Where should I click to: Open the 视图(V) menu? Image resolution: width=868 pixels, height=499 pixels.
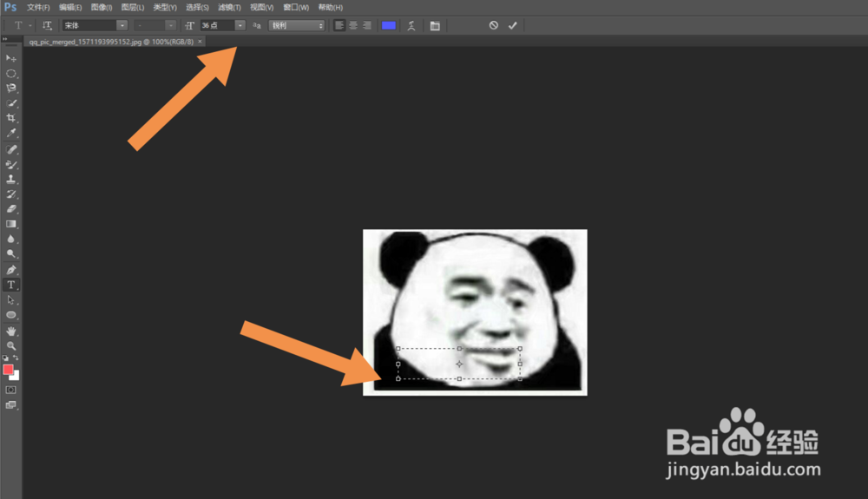pyautogui.click(x=262, y=7)
